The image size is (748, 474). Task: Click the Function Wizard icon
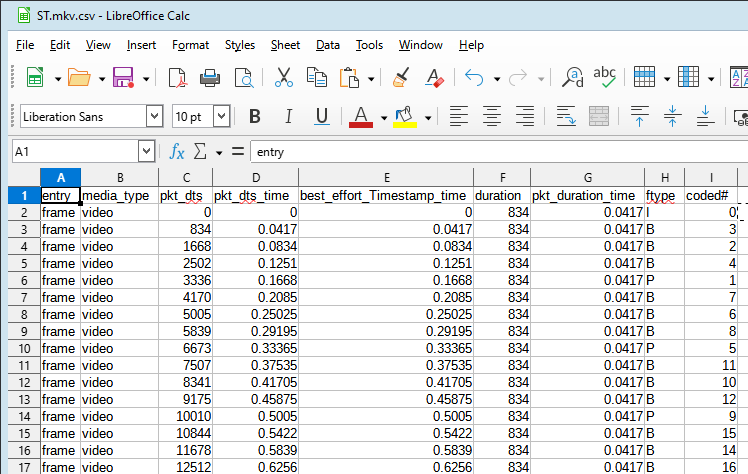coord(177,151)
